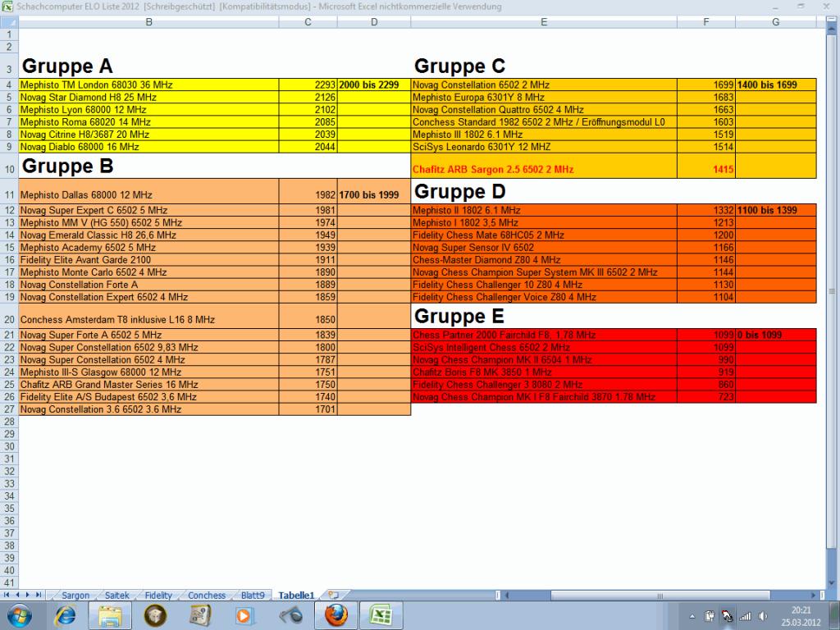Image resolution: width=840 pixels, height=630 pixels.
Task: Click the tab bar split handle
Action: pyautogui.click(x=498, y=596)
